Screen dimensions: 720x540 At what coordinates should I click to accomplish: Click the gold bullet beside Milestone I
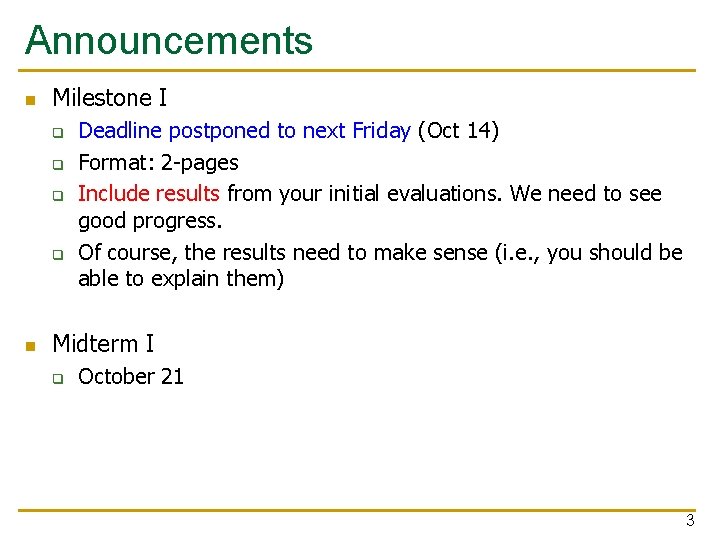click(x=31, y=100)
